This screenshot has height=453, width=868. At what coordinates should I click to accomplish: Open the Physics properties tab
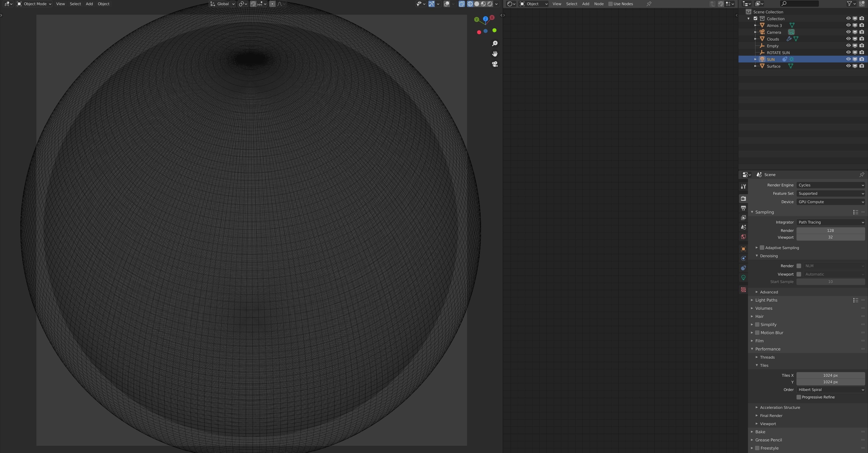[743, 258]
